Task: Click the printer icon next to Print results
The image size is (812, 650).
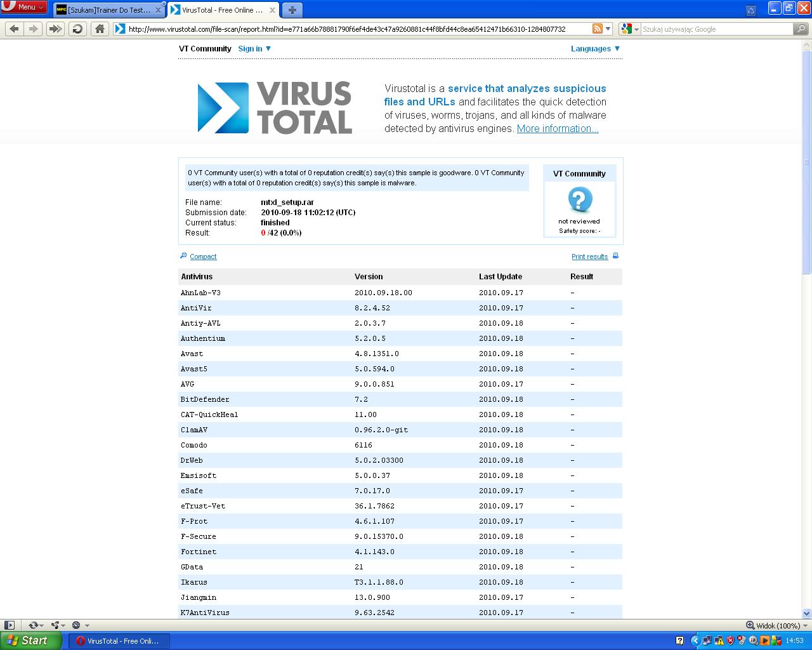Action: (615, 256)
